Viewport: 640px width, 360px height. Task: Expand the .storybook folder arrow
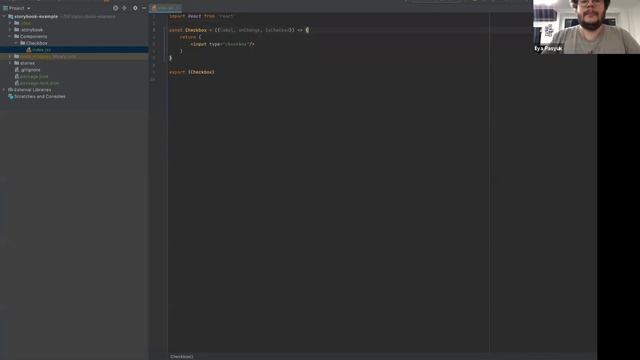pos(10,30)
